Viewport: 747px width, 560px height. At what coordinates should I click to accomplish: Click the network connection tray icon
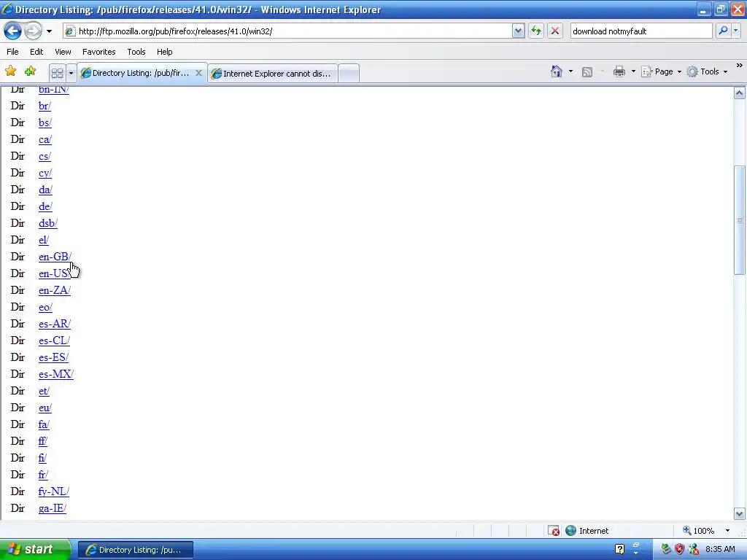coord(694,550)
